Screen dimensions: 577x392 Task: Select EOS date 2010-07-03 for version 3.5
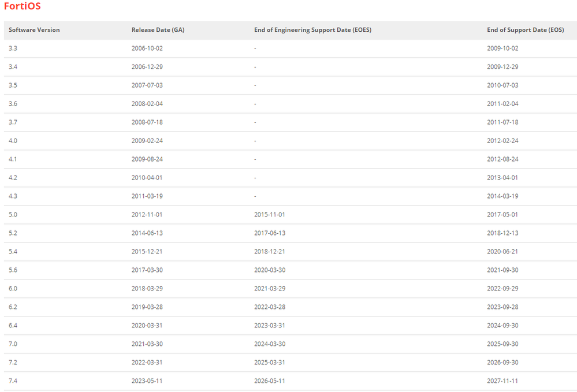pos(502,85)
